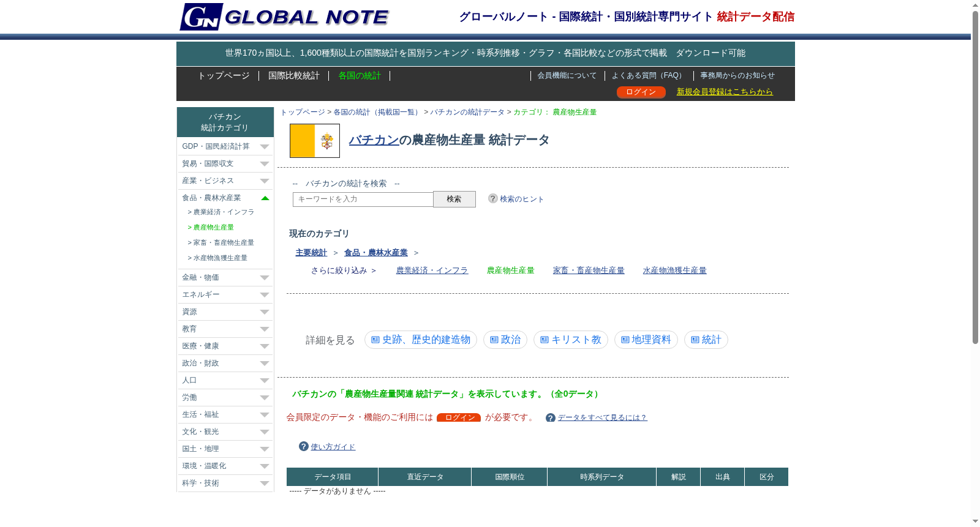Click breadcrumb トップページ link
Image resolution: width=980 pixels, height=527 pixels.
[x=303, y=112]
